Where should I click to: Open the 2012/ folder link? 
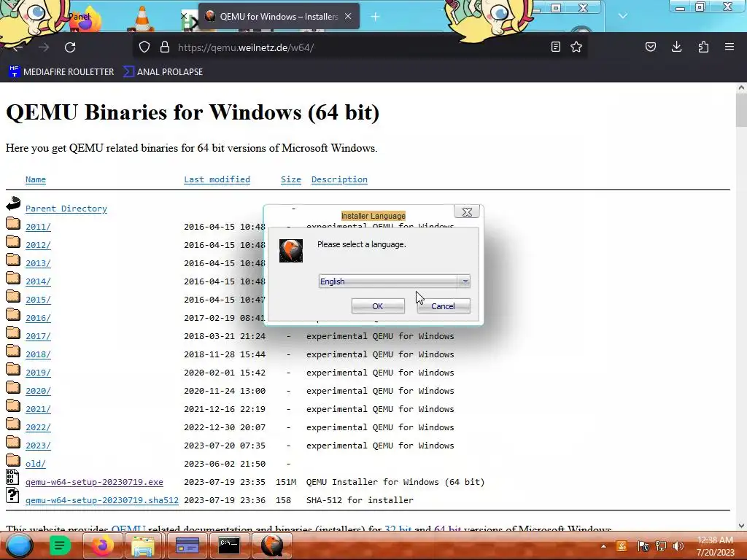38,245
